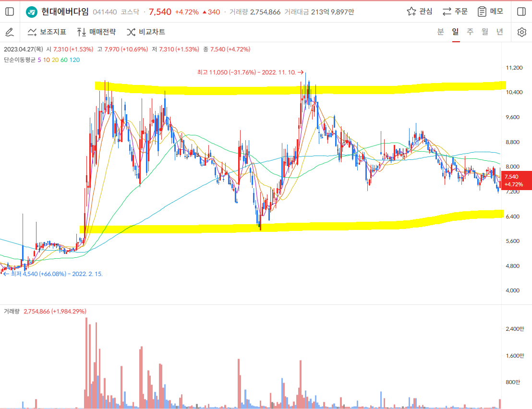Viewport: 532px width, 409px height.
Task: Switch to 분 minute chart tab
Action: (x=440, y=32)
